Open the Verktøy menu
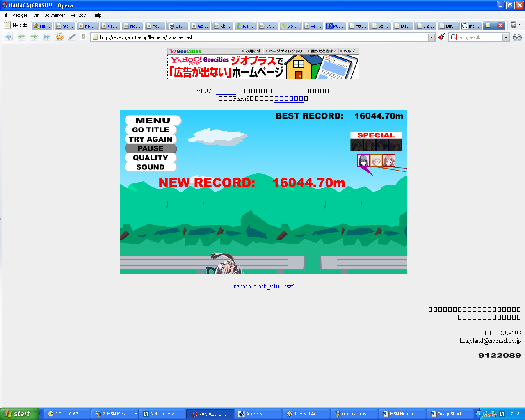525x420 pixels. (78, 15)
